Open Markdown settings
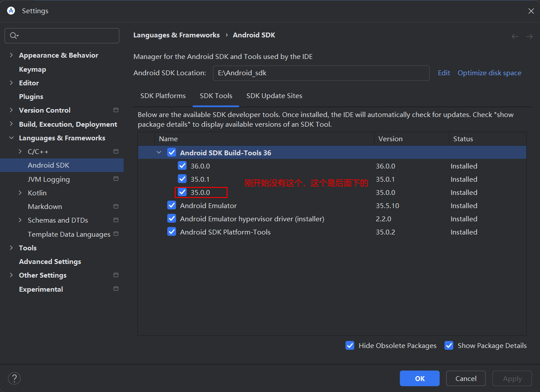 coord(44,206)
